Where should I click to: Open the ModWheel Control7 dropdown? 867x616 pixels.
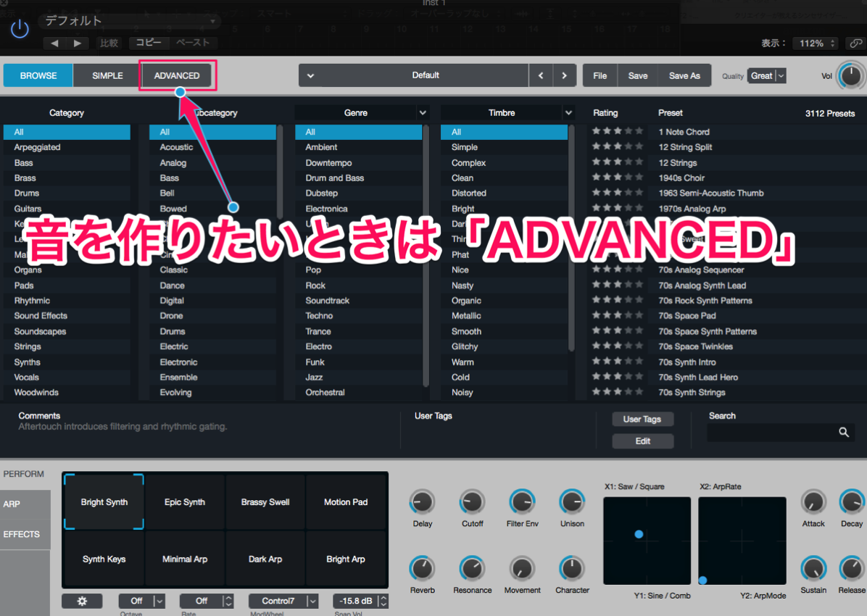coord(283,601)
